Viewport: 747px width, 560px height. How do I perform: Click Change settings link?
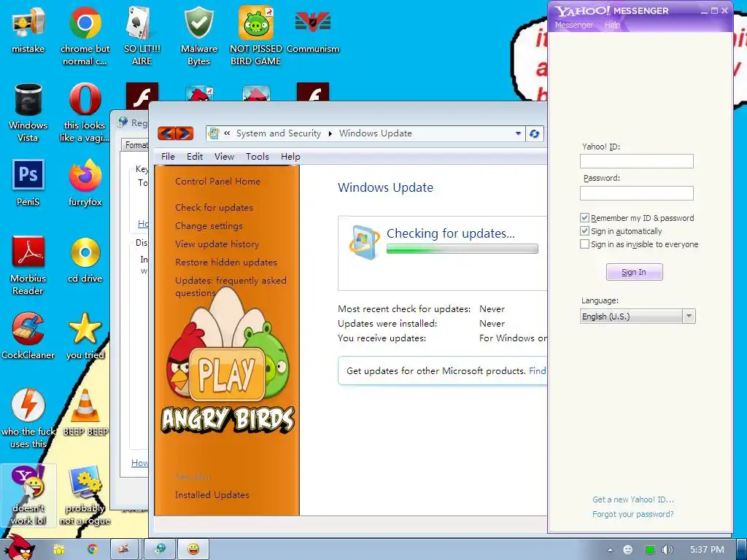[x=209, y=226]
